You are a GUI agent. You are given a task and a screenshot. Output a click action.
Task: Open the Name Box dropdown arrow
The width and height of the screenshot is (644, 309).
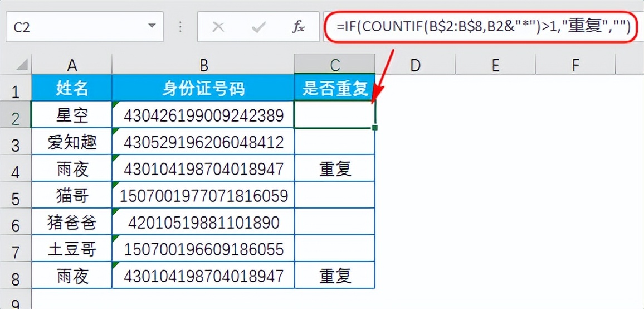[x=152, y=26]
